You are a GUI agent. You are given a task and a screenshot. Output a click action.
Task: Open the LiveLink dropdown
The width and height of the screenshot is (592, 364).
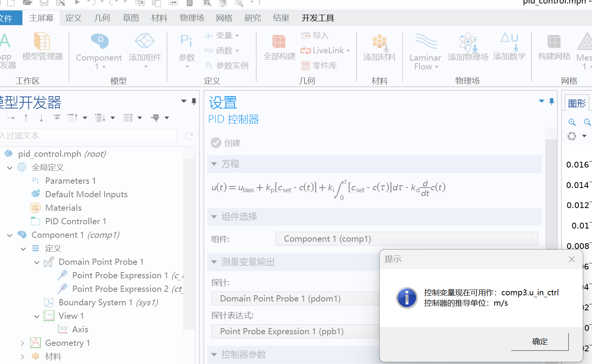pos(326,50)
